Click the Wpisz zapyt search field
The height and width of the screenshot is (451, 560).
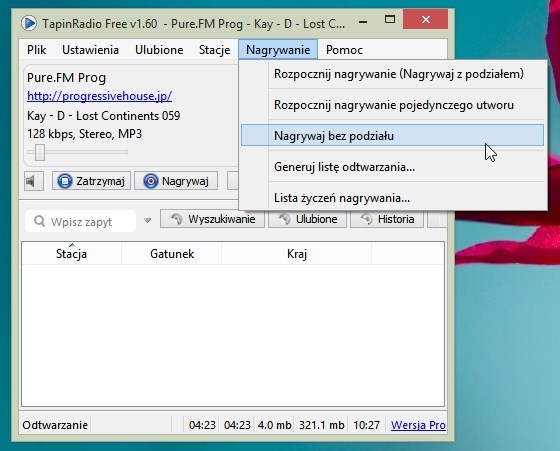point(81,221)
